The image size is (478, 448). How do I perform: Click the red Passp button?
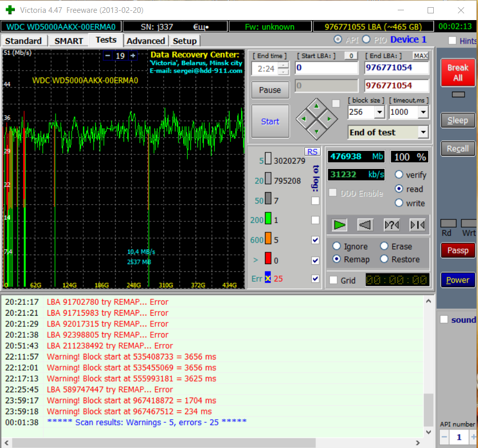457,251
